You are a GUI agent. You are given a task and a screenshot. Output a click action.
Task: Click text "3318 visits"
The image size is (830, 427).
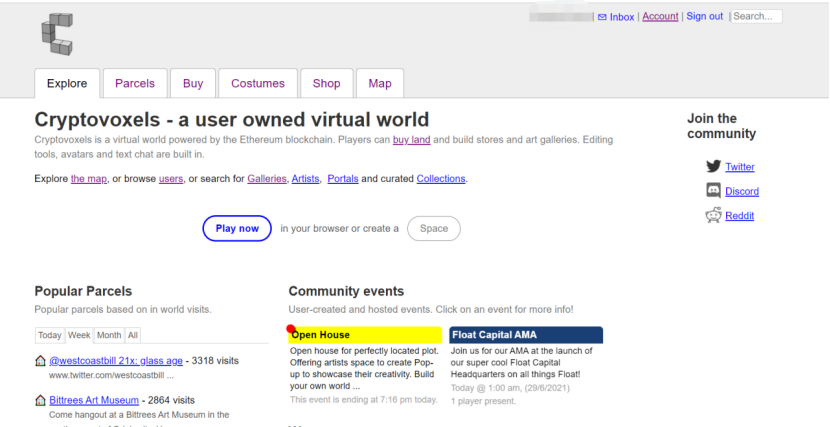point(215,361)
